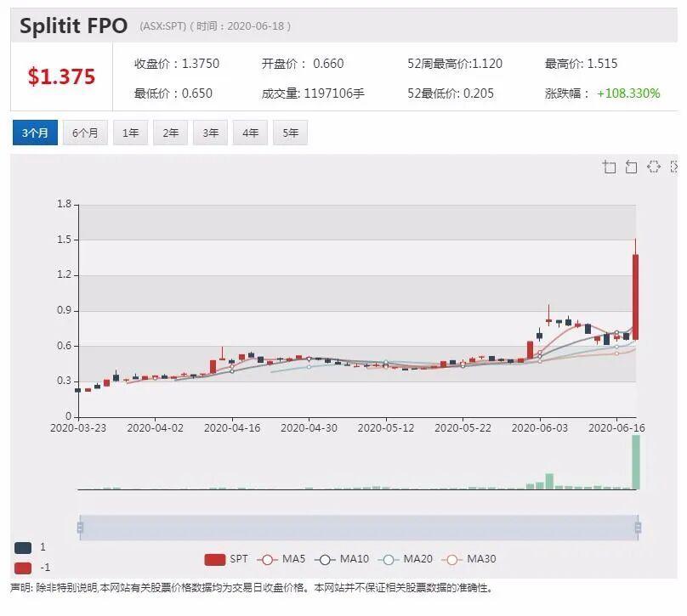Image resolution: width=687 pixels, height=616 pixels.
Task: Click the right handle of the zoom slider
Action: (x=638, y=527)
